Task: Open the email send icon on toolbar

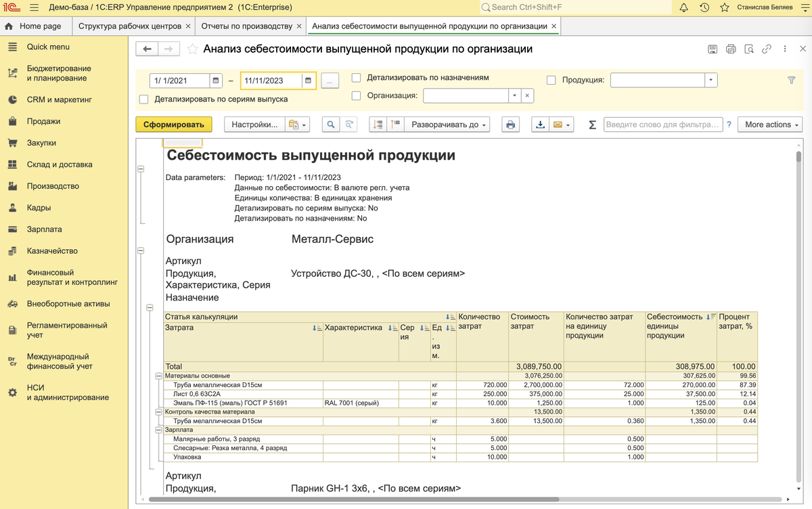Action: click(x=559, y=124)
